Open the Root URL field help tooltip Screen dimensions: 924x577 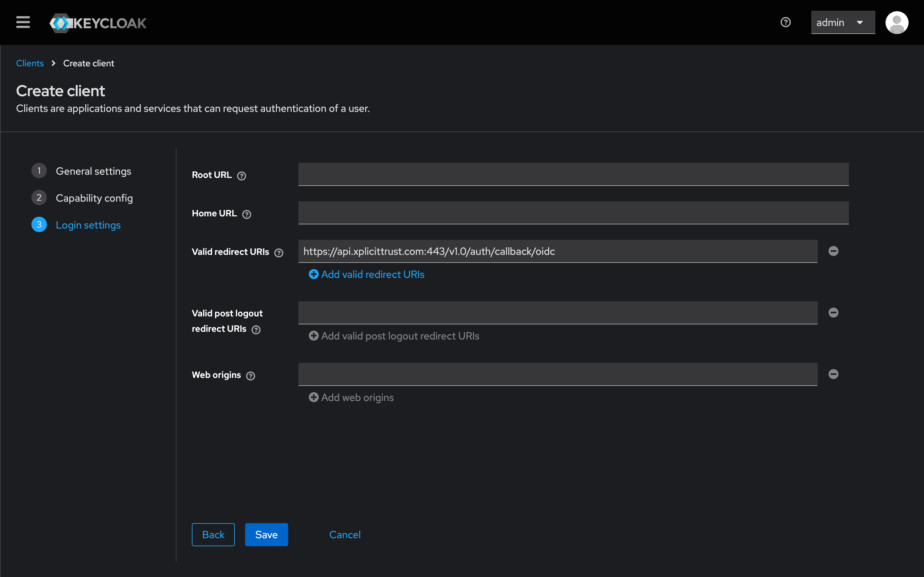241,176
